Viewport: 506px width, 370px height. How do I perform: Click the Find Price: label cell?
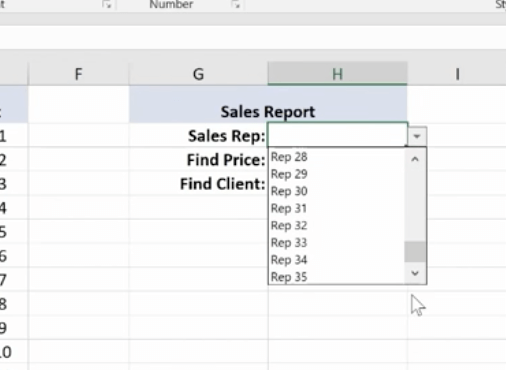(x=198, y=160)
